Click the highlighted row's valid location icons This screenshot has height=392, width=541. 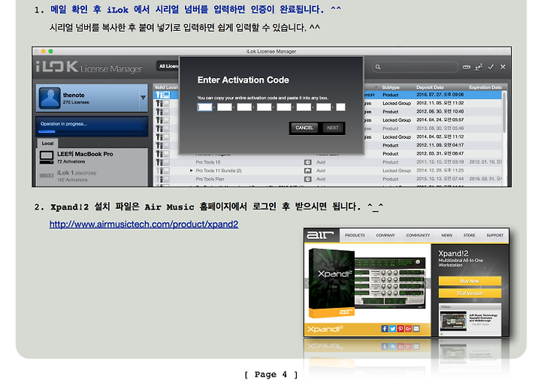tap(163, 95)
